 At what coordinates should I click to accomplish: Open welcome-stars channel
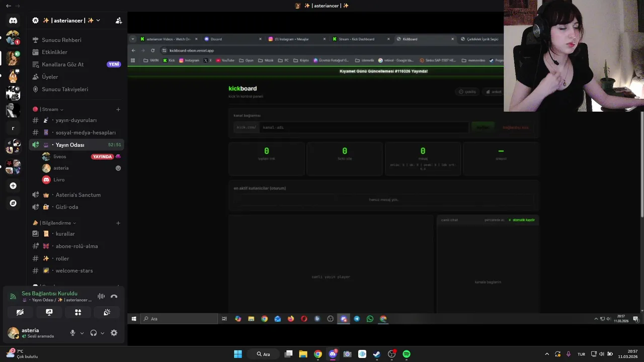click(x=76, y=270)
